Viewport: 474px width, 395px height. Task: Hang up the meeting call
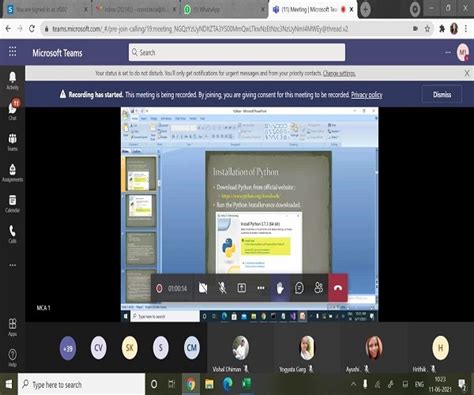click(x=338, y=288)
